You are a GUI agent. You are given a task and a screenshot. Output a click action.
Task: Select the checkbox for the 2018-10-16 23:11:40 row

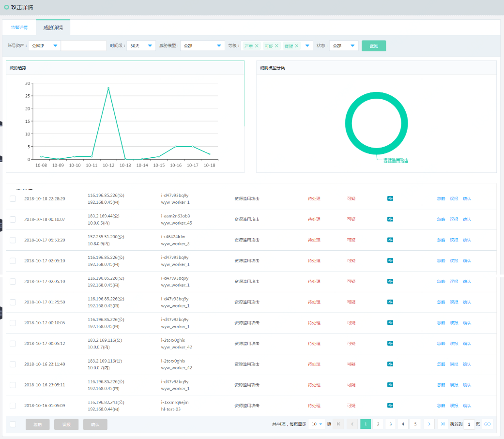pos(13,364)
